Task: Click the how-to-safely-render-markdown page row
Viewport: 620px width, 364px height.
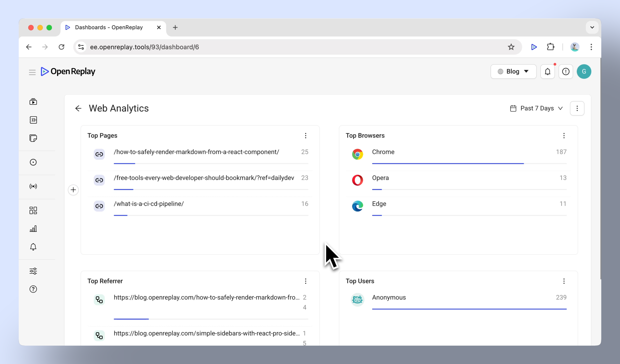Action: [x=200, y=157]
